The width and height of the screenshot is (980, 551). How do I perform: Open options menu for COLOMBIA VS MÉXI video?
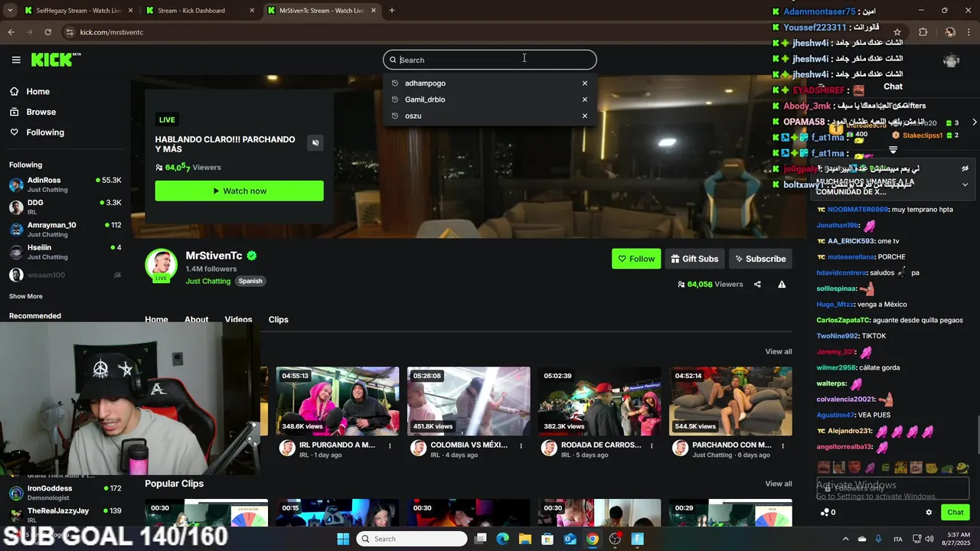tap(521, 445)
